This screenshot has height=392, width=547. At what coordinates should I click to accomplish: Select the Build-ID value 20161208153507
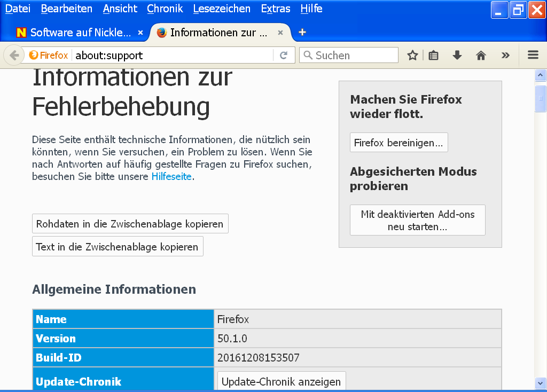pyautogui.click(x=259, y=357)
